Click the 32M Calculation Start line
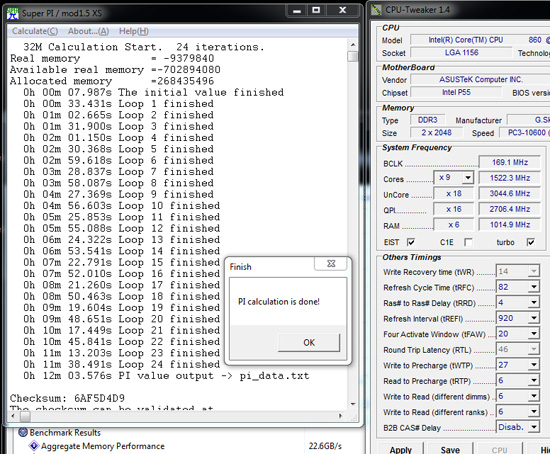The width and height of the screenshot is (550, 454). [144, 47]
